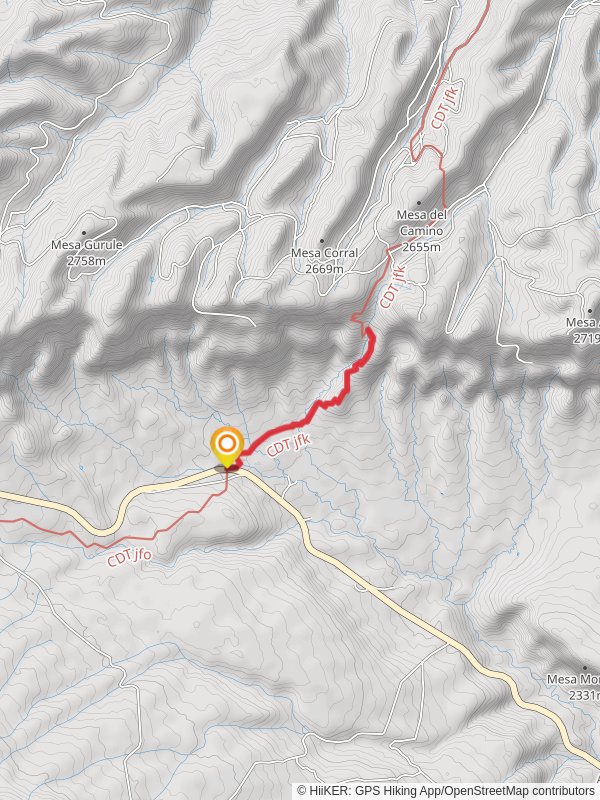600x800 pixels.
Task: Click the partially visible Mesa 2719 peak dot
Action: pyautogui.click(x=590, y=311)
